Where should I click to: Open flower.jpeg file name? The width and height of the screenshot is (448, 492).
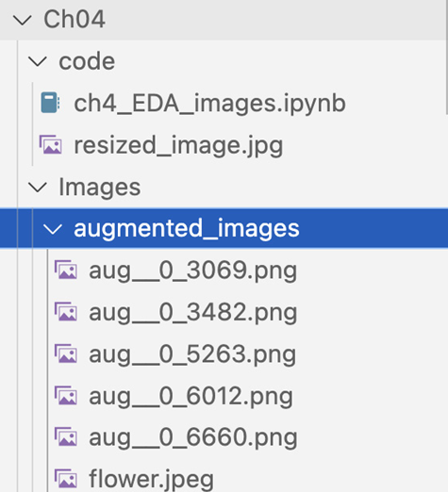click(151, 479)
